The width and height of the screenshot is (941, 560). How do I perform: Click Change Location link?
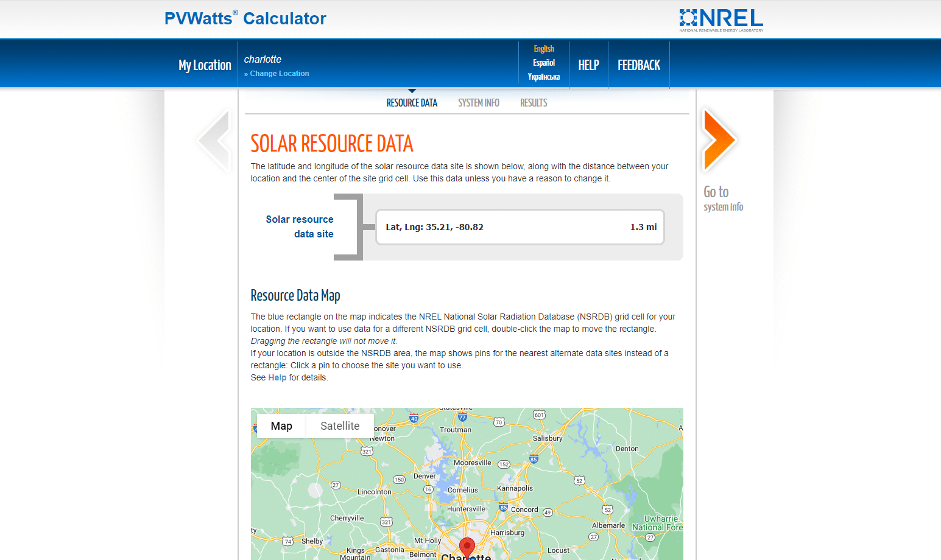(x=277, y=74)
